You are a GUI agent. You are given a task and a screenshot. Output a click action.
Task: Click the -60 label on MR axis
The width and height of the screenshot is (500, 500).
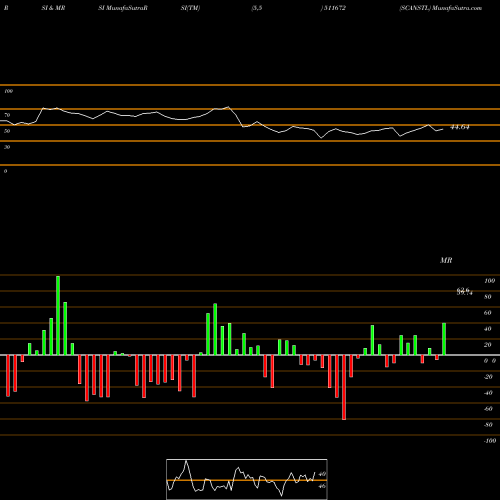click(488, 409)
